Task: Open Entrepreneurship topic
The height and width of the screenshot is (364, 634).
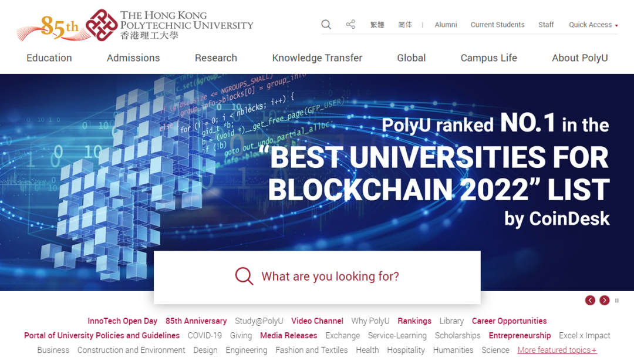Action: coord(520,336)
